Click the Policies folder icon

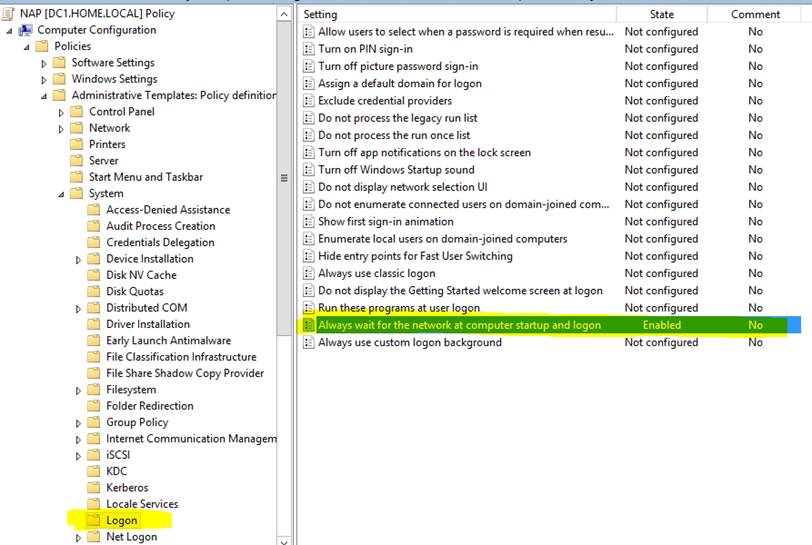click(42, 47)
